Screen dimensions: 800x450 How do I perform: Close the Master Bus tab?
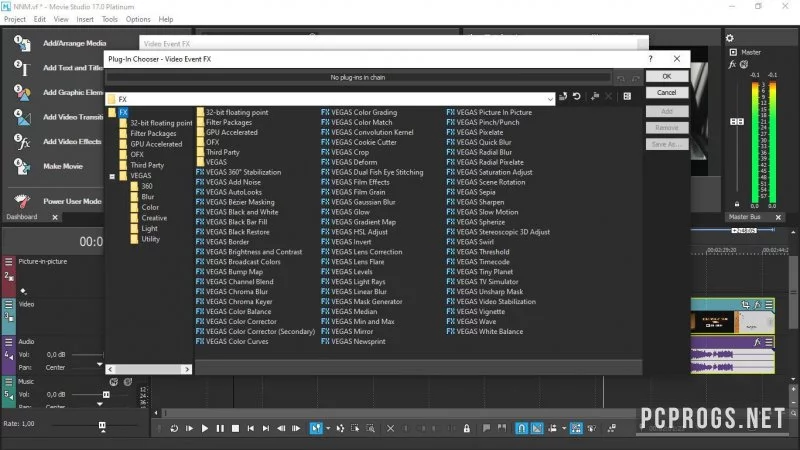point(778,217)
